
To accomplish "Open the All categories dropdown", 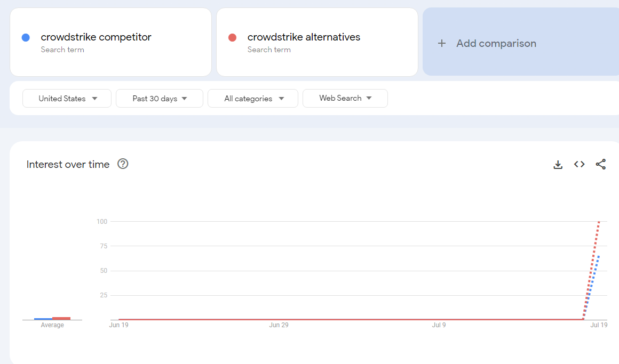I will [253, 99].
